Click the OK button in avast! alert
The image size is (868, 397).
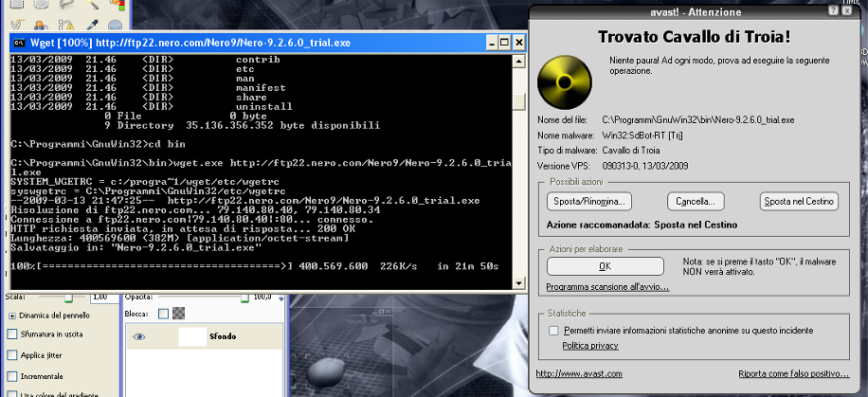[606, 266]
